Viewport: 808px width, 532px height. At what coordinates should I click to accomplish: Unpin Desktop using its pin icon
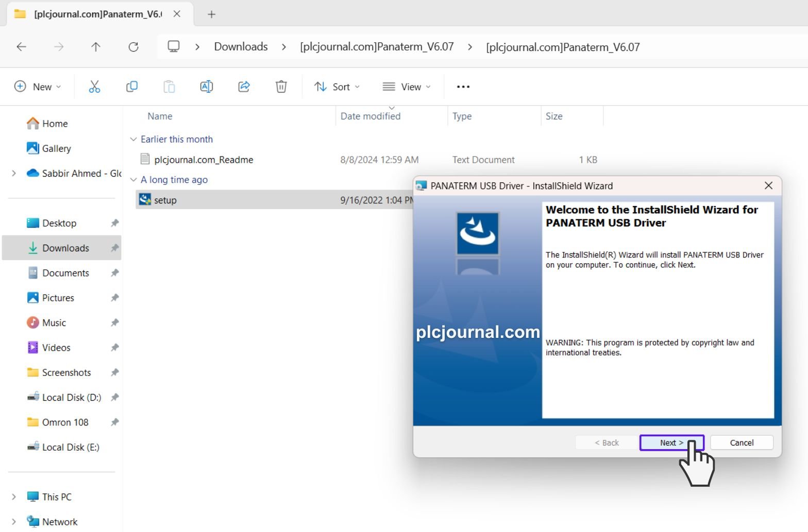pyautogui.click(x=114, y=223)
